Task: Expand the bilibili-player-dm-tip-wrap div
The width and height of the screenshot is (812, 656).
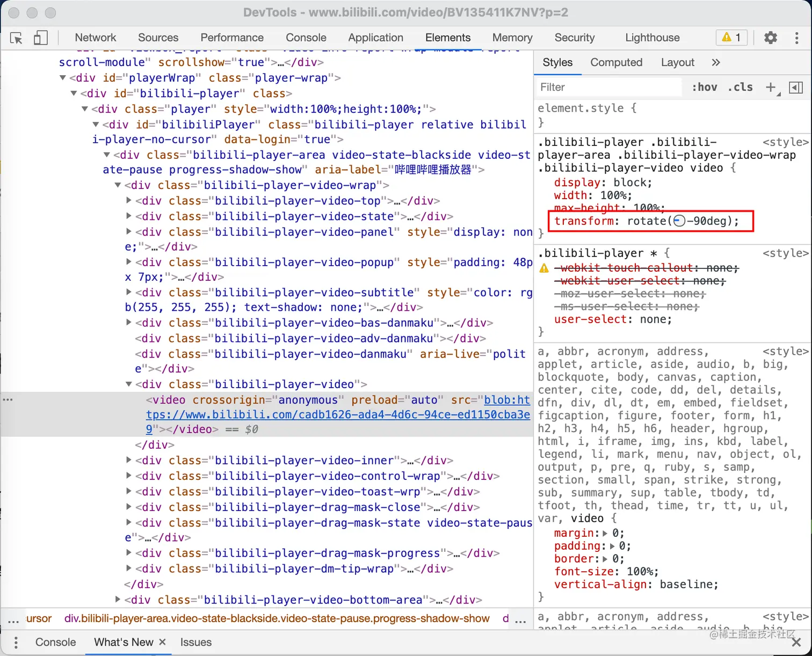Action: (129, 568)
